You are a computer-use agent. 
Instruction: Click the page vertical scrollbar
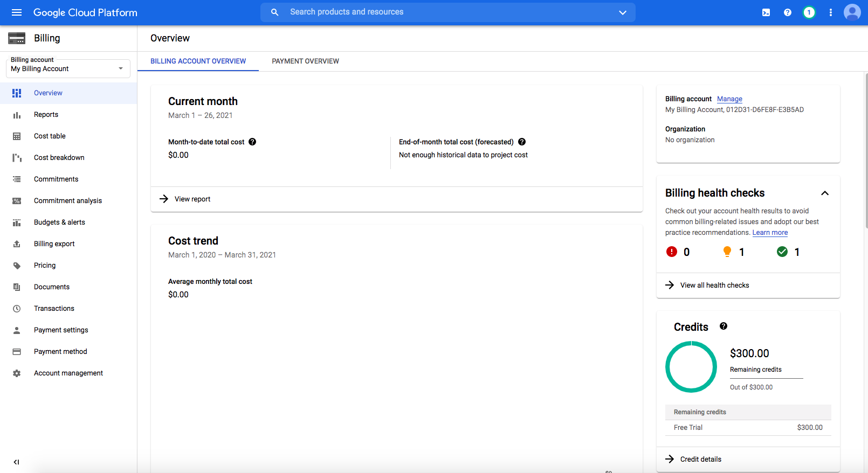coord(866,151)
